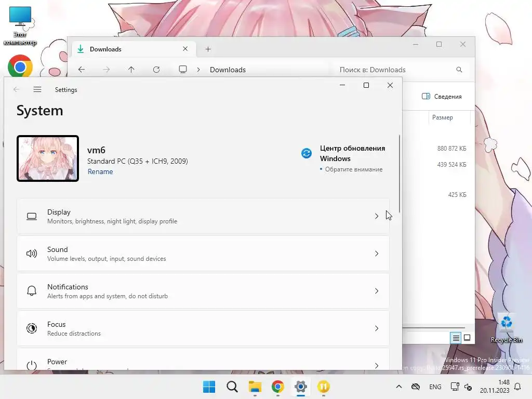Click the Settings gear on the taskbar
Viewport: 532px width, 399px height.
(301, 387)
